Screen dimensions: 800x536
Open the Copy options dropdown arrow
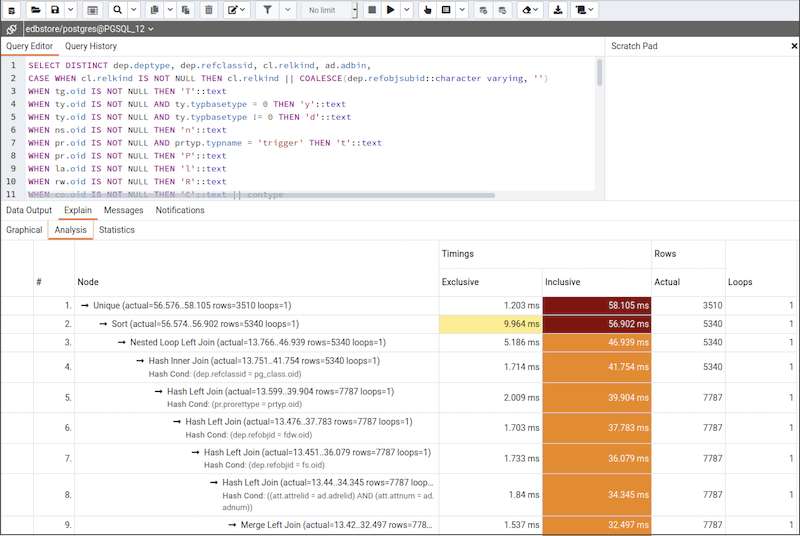[x=170, y=10]
